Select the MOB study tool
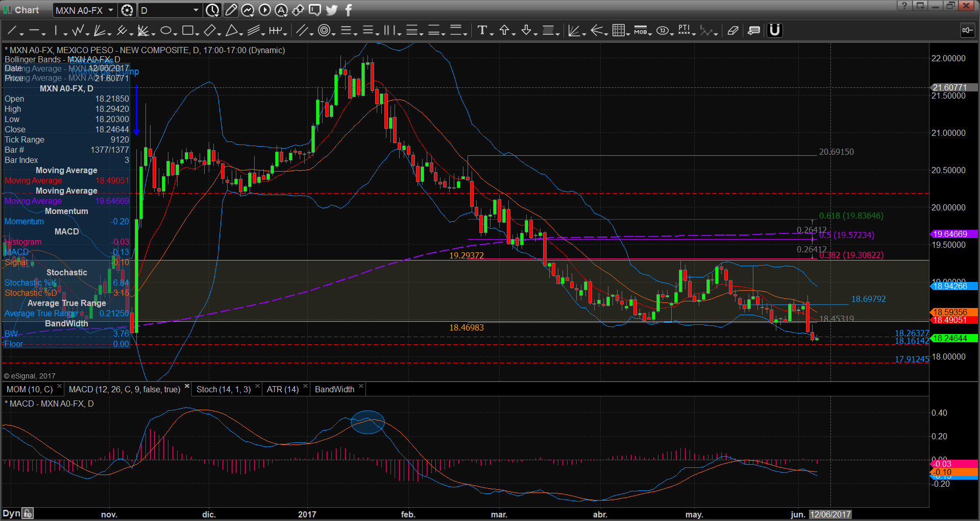The width and height of the screenshot is (980, 521). tap(640, 31)
